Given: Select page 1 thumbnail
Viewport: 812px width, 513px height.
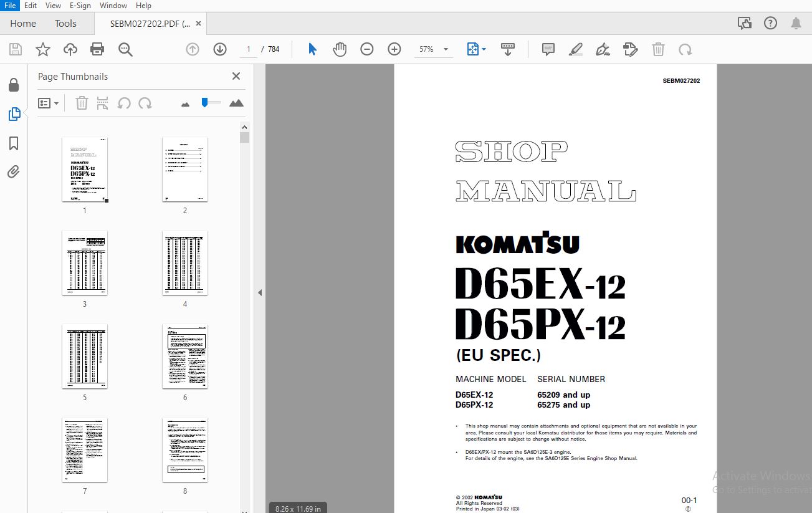Looking at the screenshot, I should 85,170.
